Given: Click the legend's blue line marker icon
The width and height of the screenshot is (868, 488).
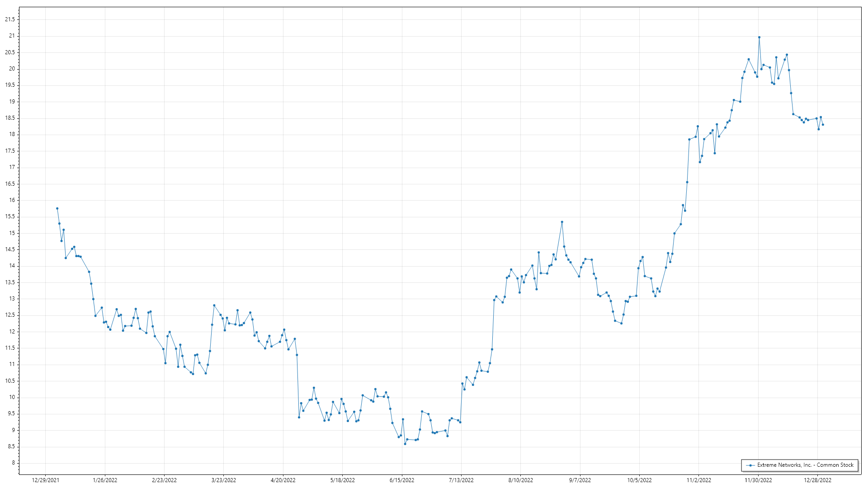Looking at the screenshot, I should click(x=750, y=465).
